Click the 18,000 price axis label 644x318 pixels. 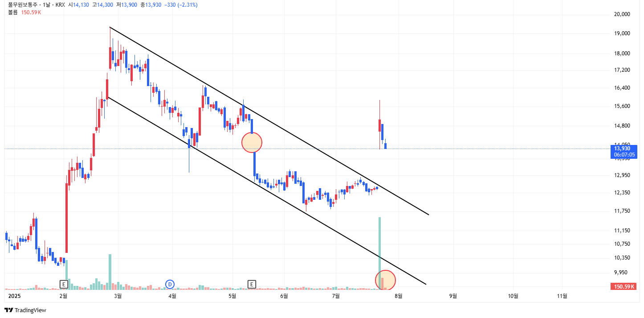pyautogui.click(x=621, y=54)
